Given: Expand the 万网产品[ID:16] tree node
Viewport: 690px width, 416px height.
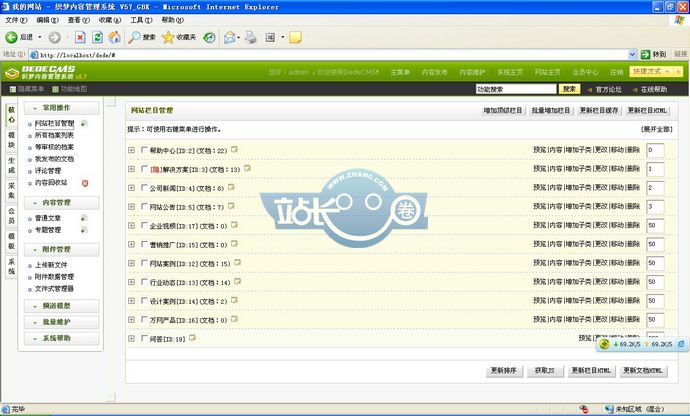Looking at the screenshot, I should click(x=131, y=320).
